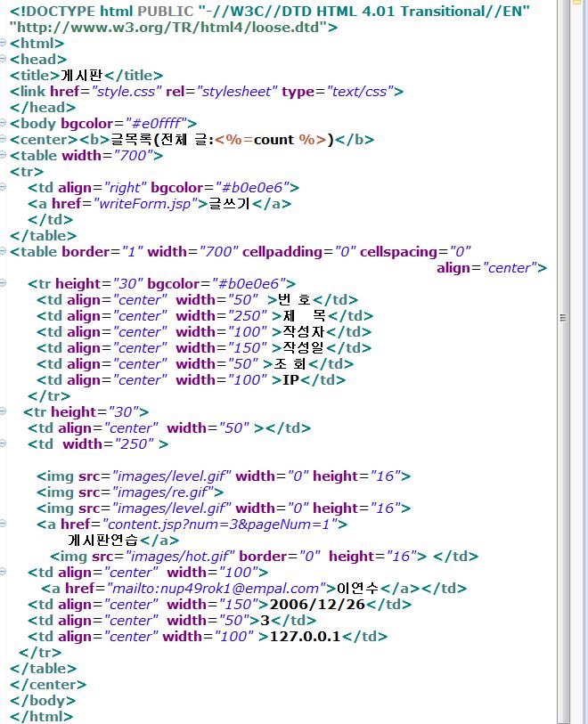Screen dimensions: 588x724
Task: Collapse the <center> line fold marker
Action: tap(3, 139)
